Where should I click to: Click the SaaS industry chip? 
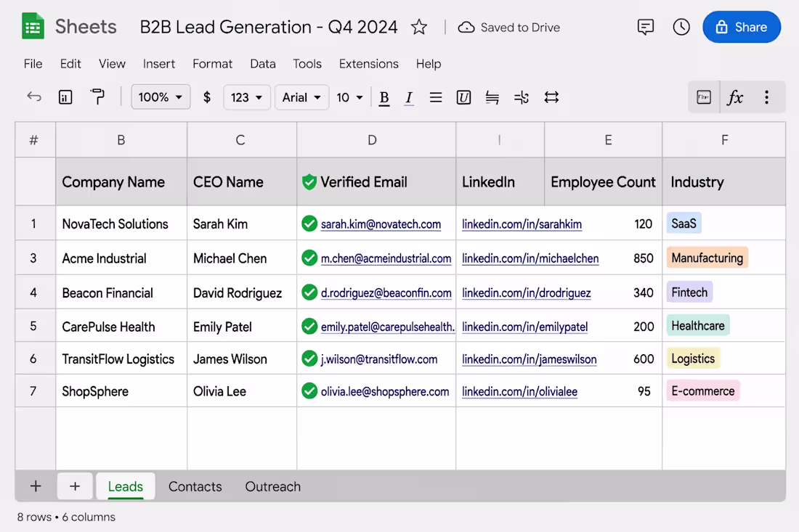tap(684, 223)
